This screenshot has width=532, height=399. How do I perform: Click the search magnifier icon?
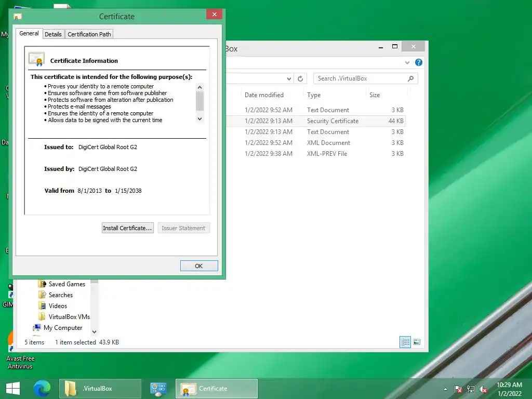411,78
